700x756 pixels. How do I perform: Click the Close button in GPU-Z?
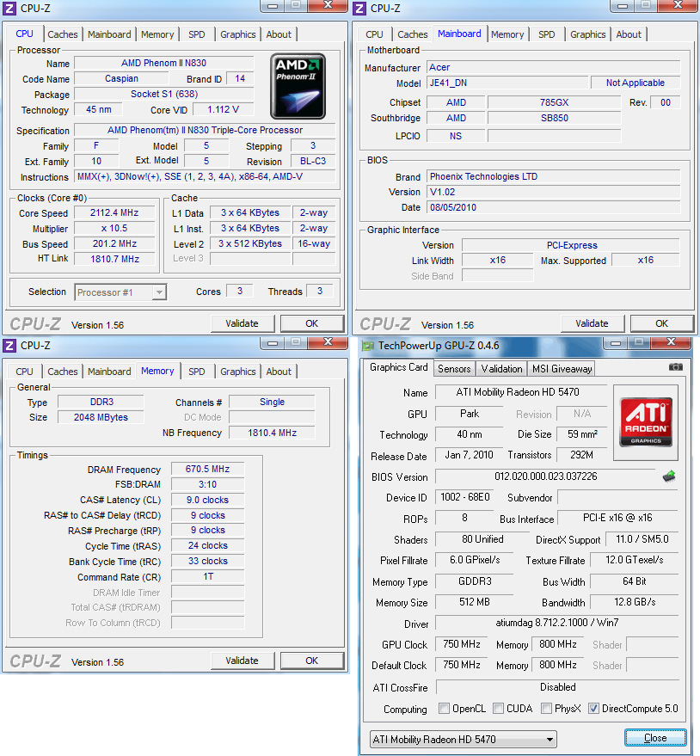pyautogui.click(x=655, y=738)
